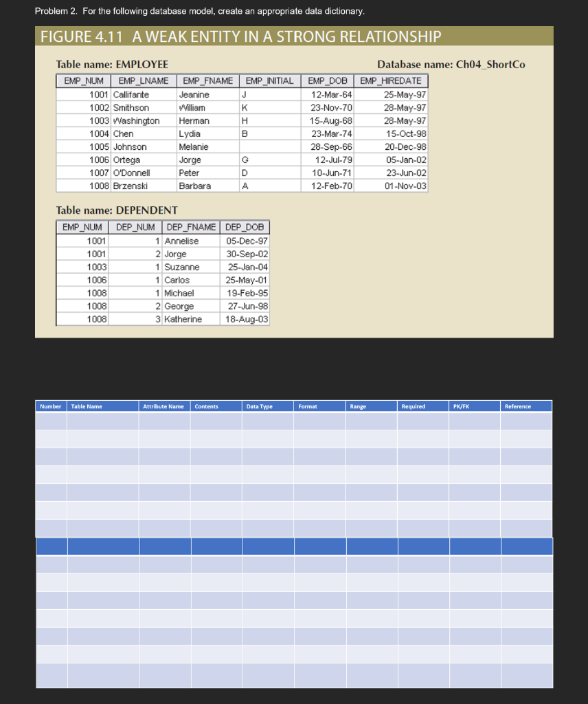Select the Peter first name cell

[207, 173]
